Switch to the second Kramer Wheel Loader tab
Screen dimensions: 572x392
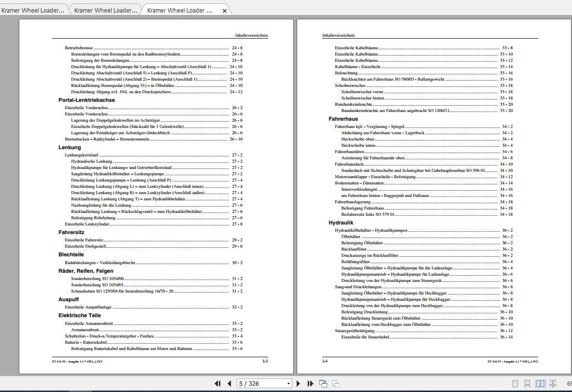105,11
